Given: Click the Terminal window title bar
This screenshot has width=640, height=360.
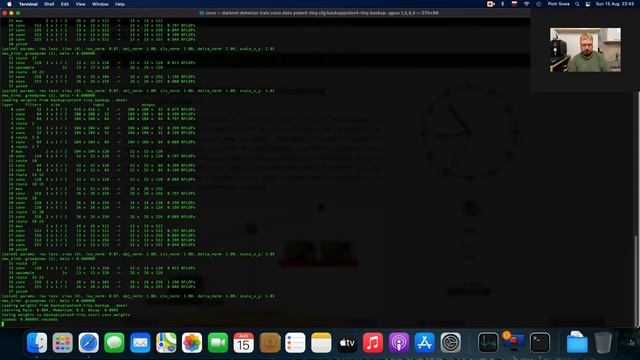Looking at the screenshot, I should (265, 13).
